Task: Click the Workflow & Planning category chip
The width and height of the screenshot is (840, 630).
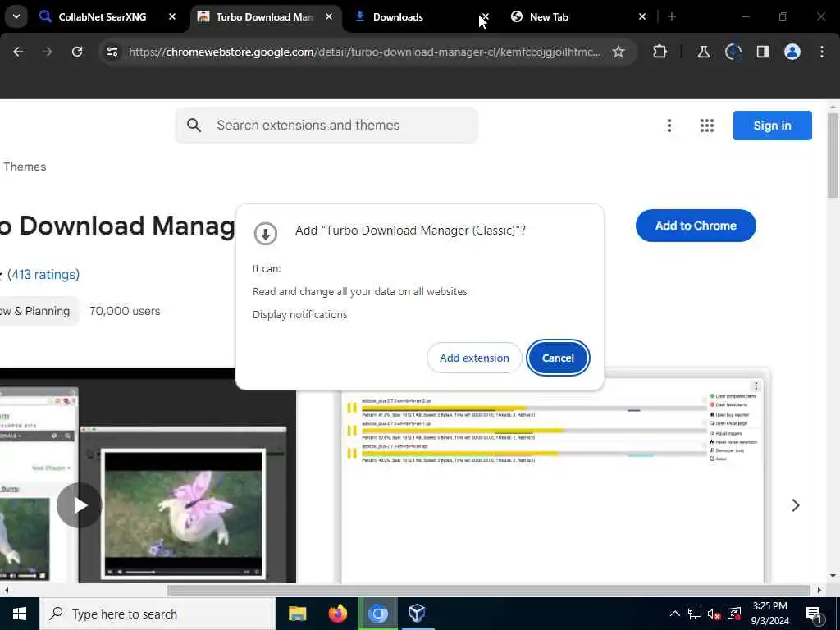Action: tap(38, 311)
